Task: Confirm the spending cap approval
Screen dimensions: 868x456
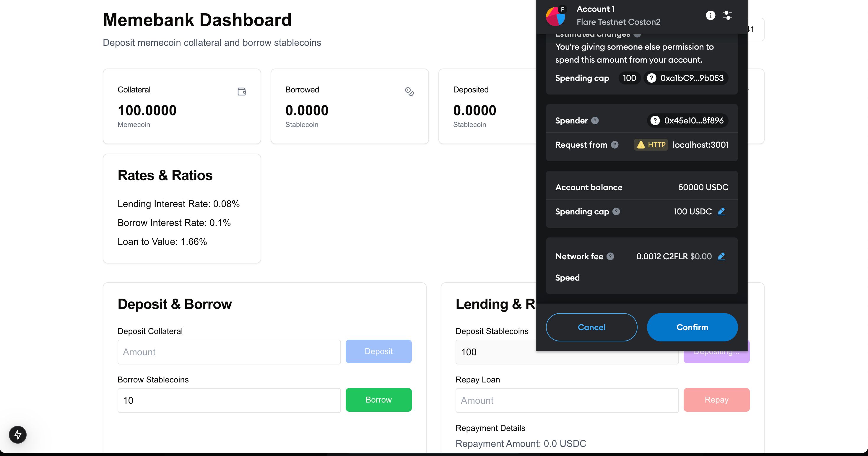Action: point(692,327)
